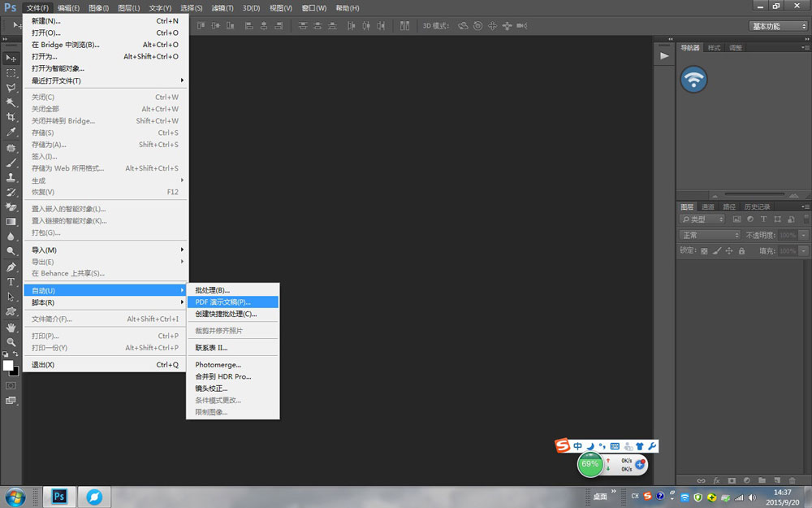Select the Move tool in the toolbox
Image resolution: width=812 pixels, height=508 pixels.
pos(11,58)
